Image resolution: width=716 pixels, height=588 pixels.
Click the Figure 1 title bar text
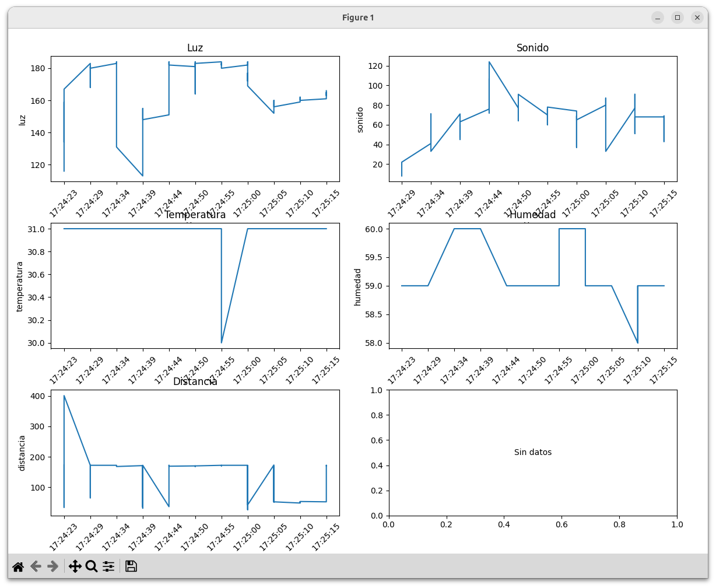[358, 17]
